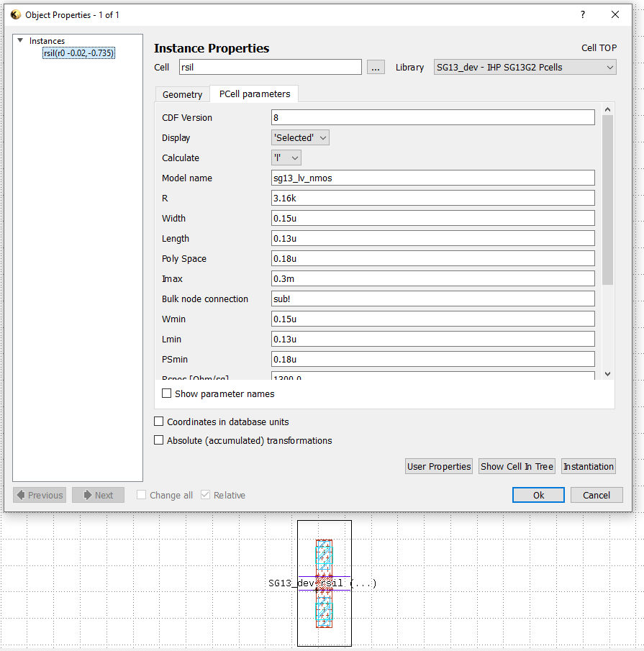The height and width of the screenshot is (651, 644).
Task: Click the Lmin field
Action: point(432,340)
